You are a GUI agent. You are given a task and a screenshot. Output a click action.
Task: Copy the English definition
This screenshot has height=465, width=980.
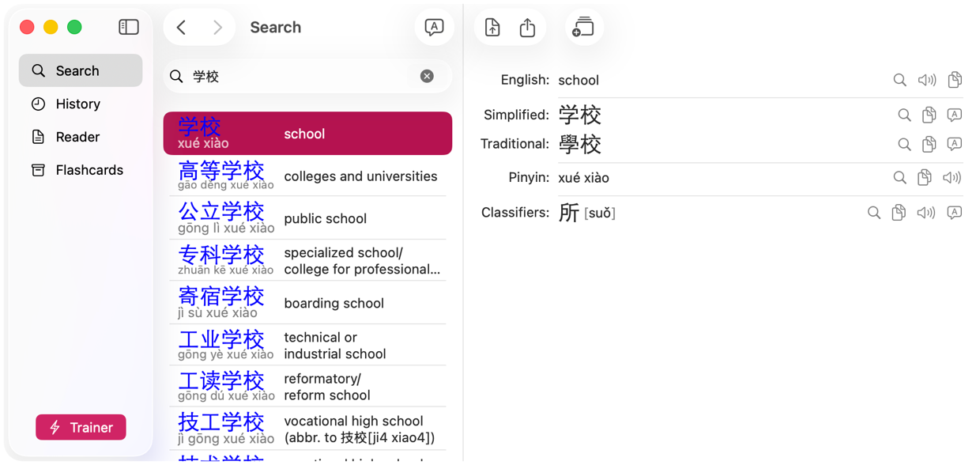coord(955,80)
